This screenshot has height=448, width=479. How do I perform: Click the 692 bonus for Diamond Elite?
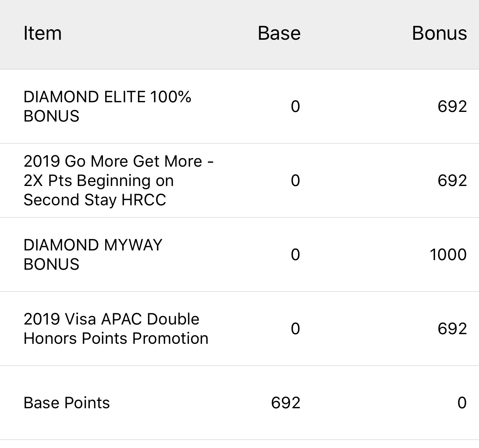[x=452, y=107]
